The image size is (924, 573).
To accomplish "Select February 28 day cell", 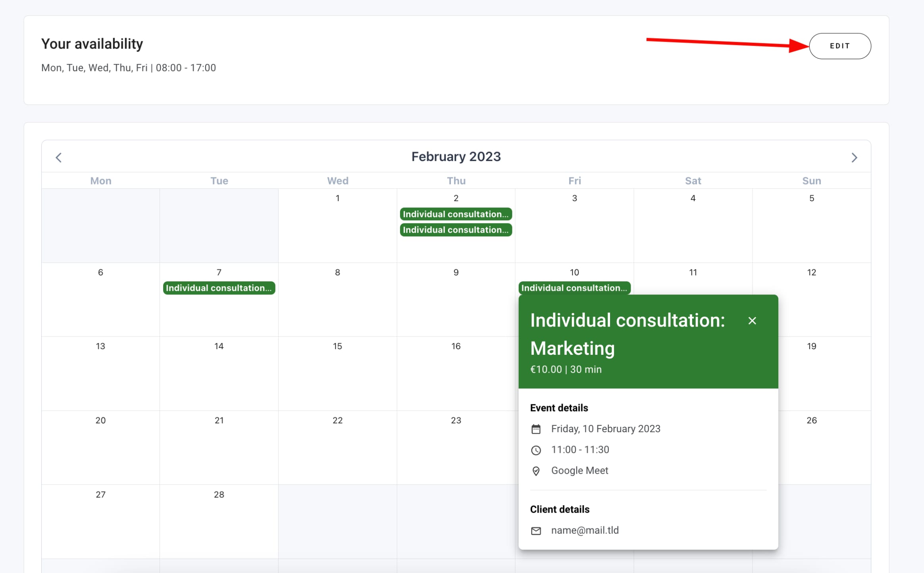I will click(x=219, y=521).
